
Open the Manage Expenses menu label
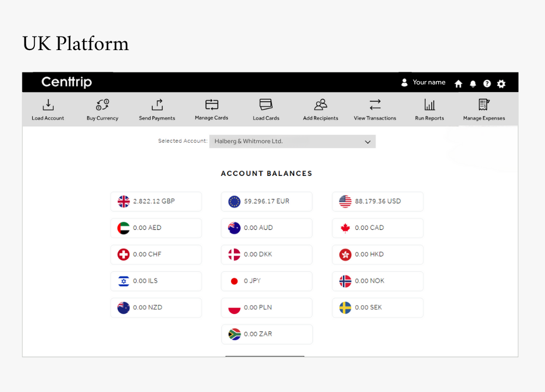coord(484,118)
